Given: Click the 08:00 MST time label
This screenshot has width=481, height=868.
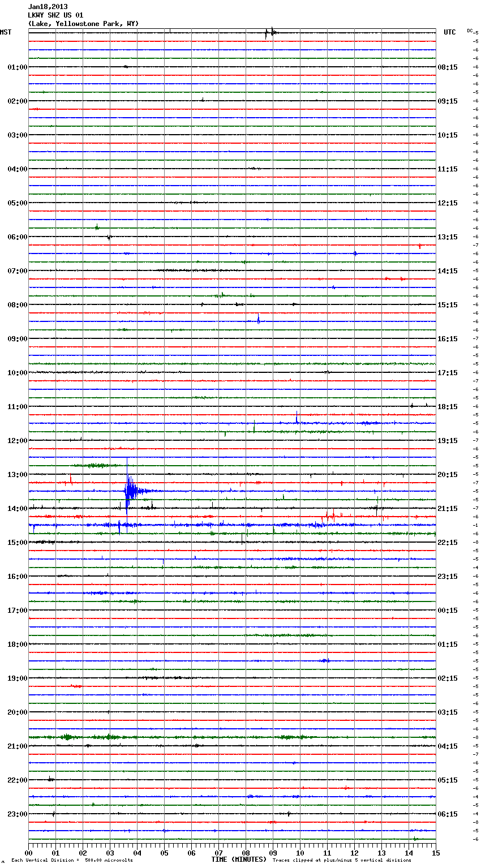Looking at the screenshot, I should pyautogui.click(x=18, y=305).
